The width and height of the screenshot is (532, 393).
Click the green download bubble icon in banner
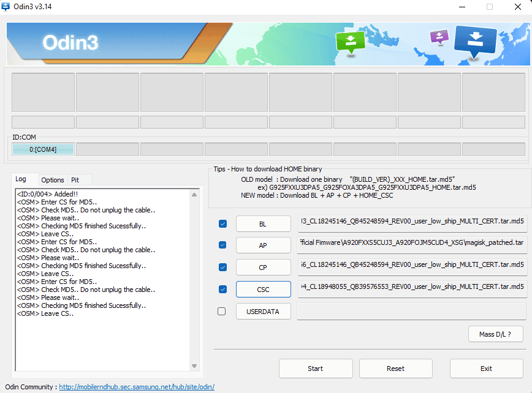pyautogui.click(x=351, y=42)
